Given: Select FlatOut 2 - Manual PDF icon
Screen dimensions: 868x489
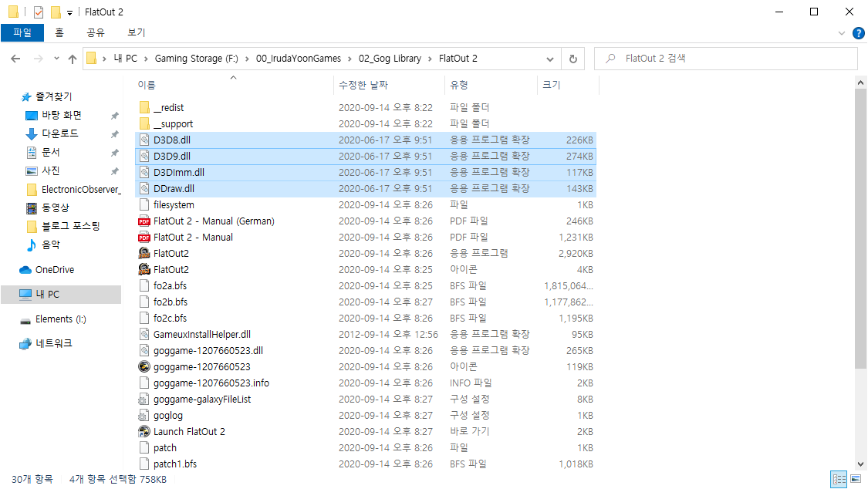Looking at the screenshot, I should point(144,238).
